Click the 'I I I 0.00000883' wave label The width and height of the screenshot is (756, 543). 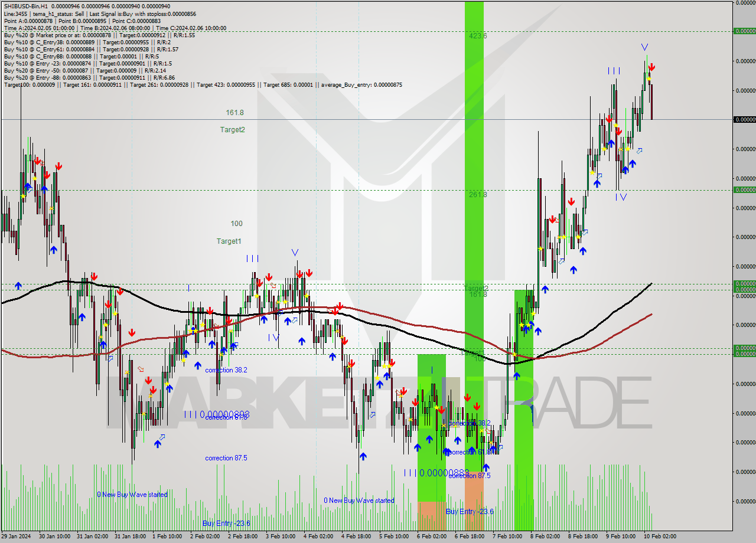click(436, 473)
